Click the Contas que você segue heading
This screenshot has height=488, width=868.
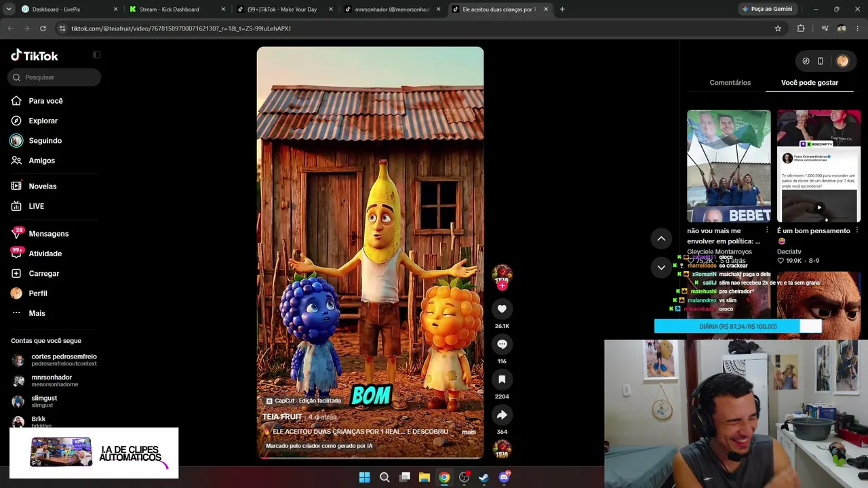(46, 341)
